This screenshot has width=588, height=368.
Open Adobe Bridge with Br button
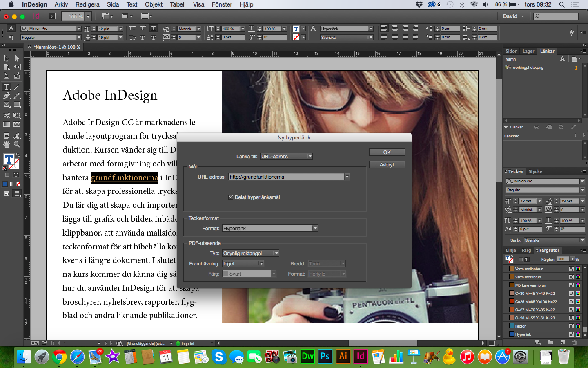click(x=52, y=16)
